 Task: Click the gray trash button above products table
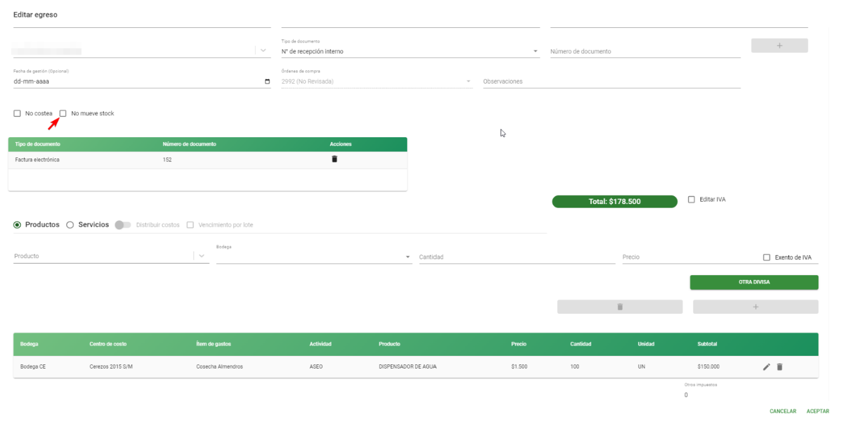click(620, 307)
